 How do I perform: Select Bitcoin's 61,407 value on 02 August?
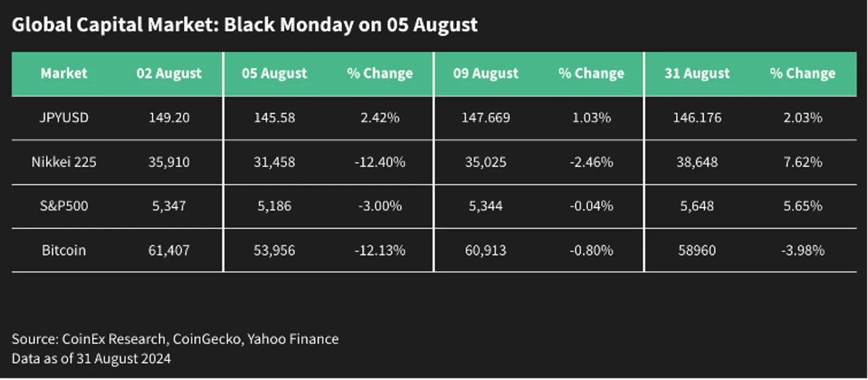coord(169,250)
